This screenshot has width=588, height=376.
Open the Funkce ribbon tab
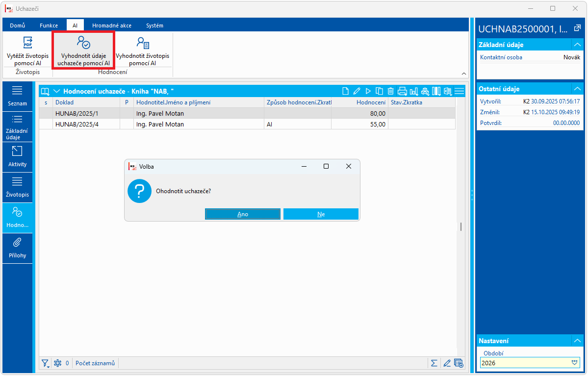coord(49,25)
